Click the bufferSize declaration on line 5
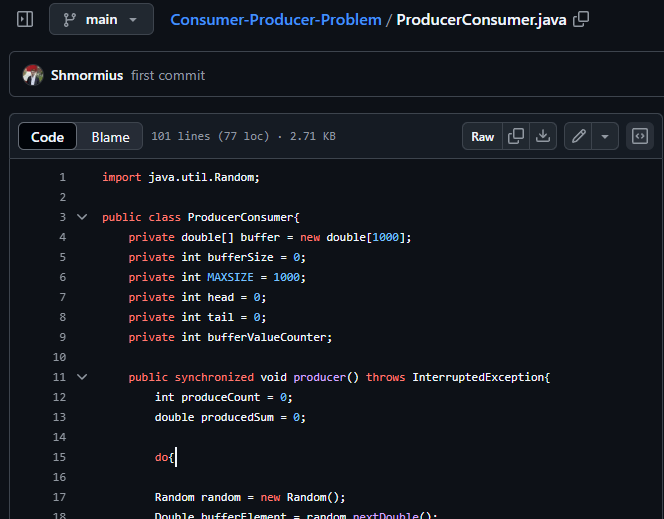The height and width of the screenshot is (519, 664). (217, 257)
